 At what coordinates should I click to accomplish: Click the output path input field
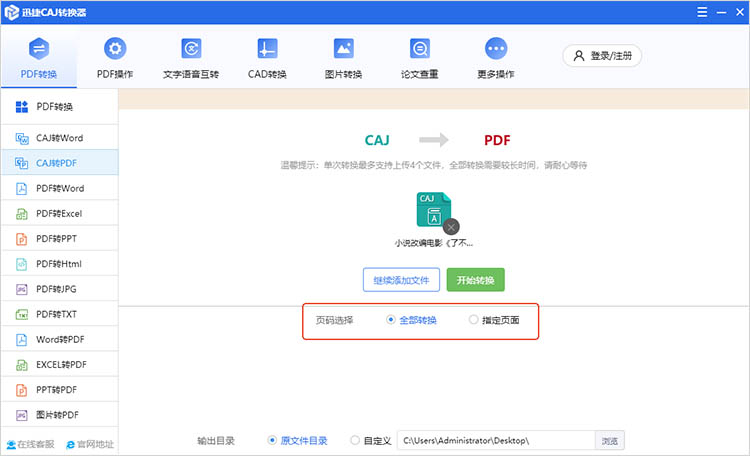coord(495,440)
